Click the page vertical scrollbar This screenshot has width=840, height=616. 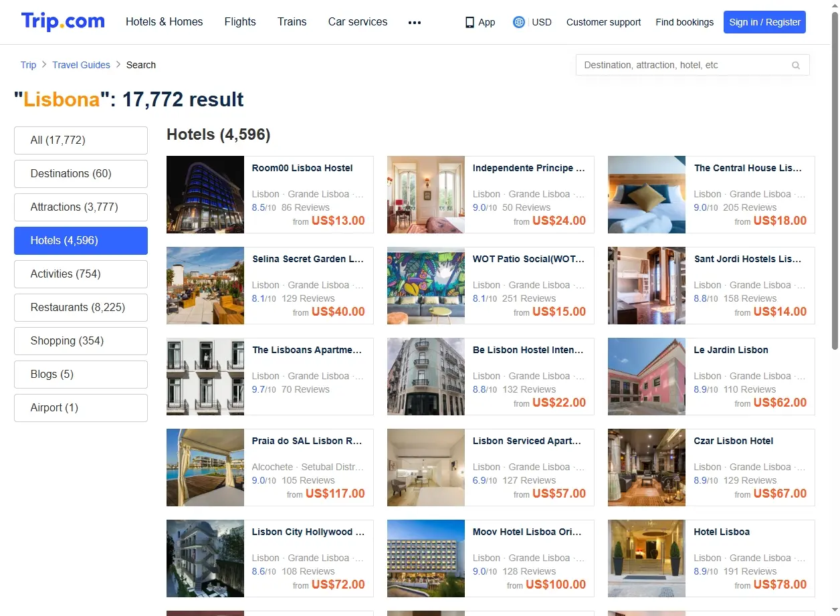[835, 181]
